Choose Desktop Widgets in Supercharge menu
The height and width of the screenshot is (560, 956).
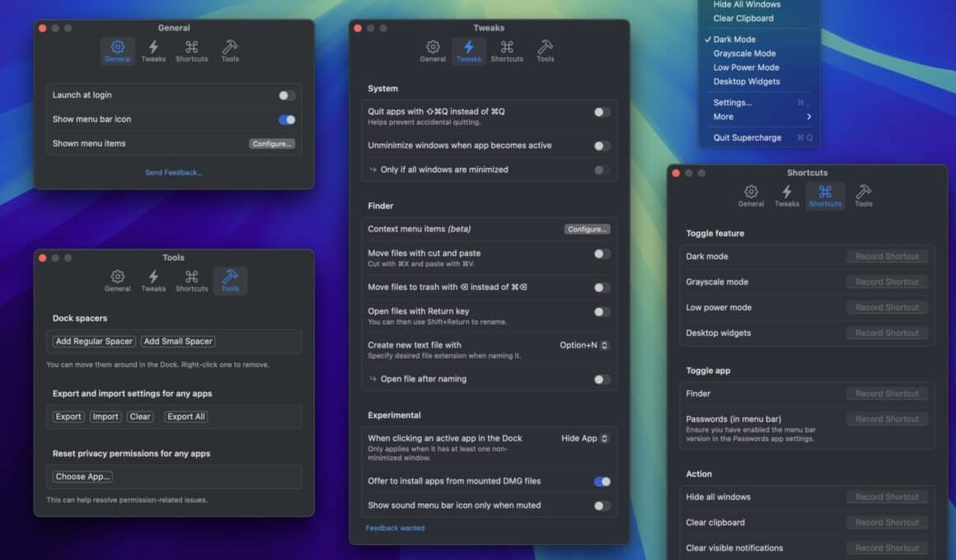click(760, 81)
